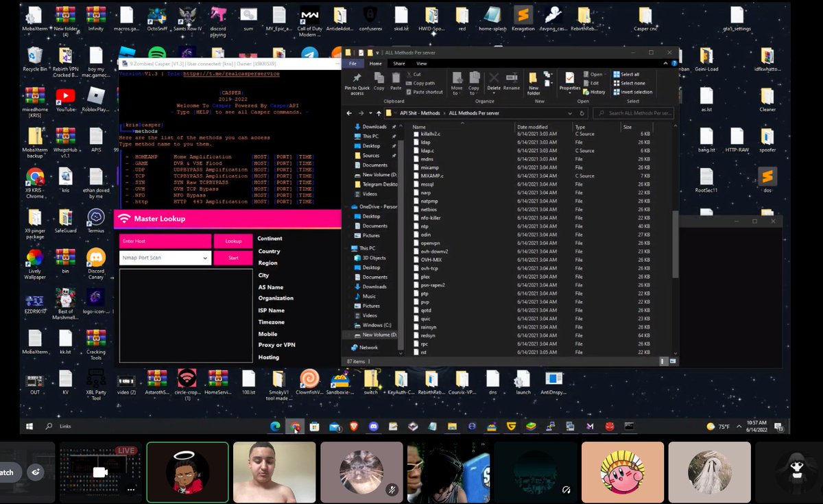Open Properties from the ribbon icon
Viewport: 823px width, 504px height.
click(570, 78)
